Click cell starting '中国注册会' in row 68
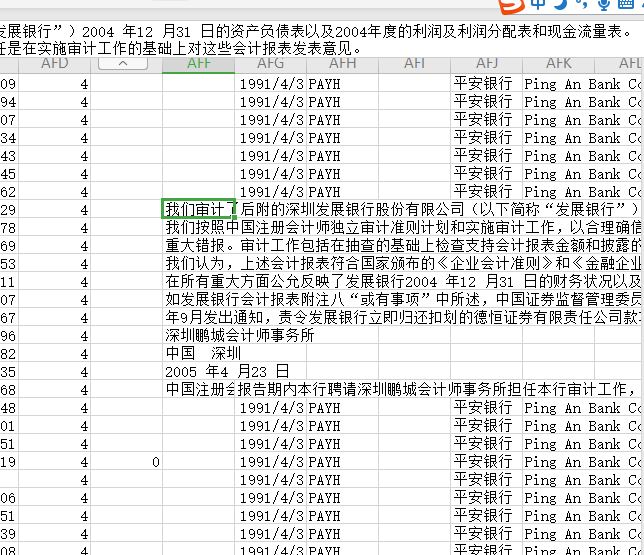This screenshot has height=555, width=644. tap(198, 389)
